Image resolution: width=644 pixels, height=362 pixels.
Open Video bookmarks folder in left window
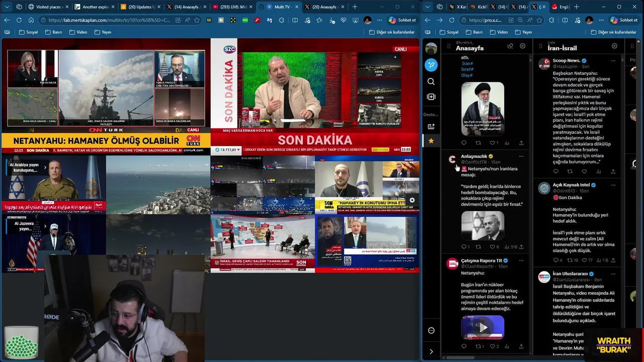pos(78,32)
